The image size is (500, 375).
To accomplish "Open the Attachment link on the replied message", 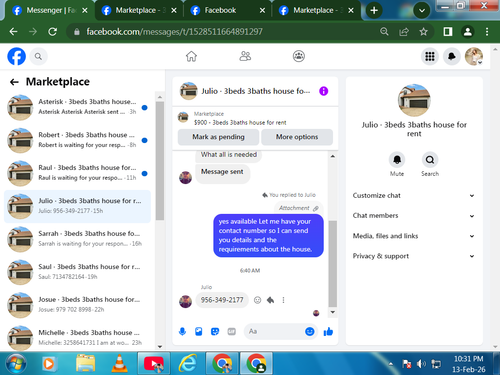I will (298, 208).
